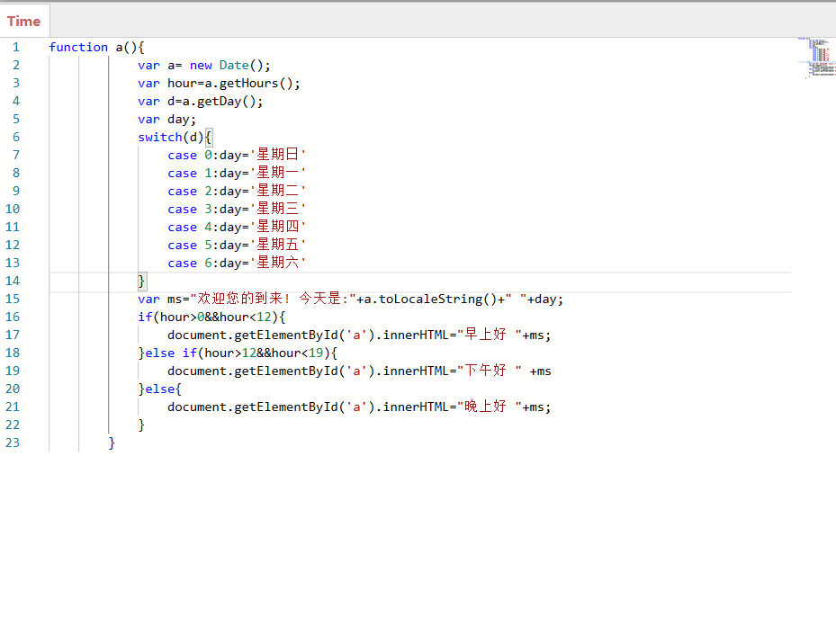Click the code minimap preview
The image size is (836, 644).
[815, 58]
